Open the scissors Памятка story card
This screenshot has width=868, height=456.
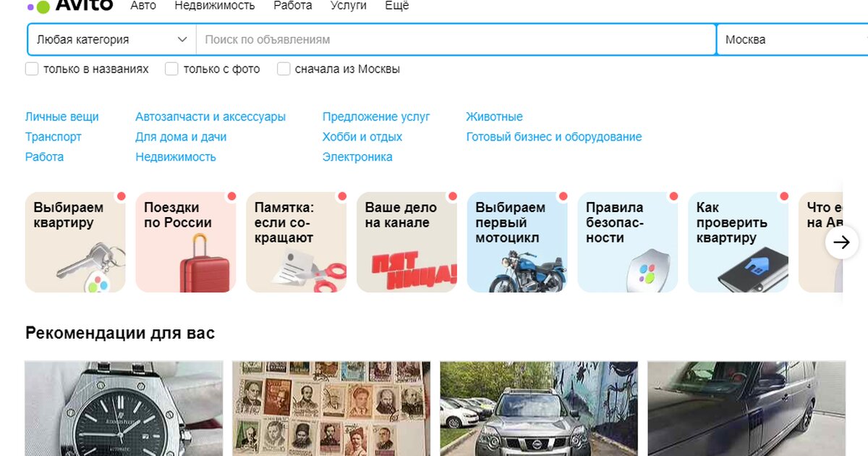tap(297, 242)
